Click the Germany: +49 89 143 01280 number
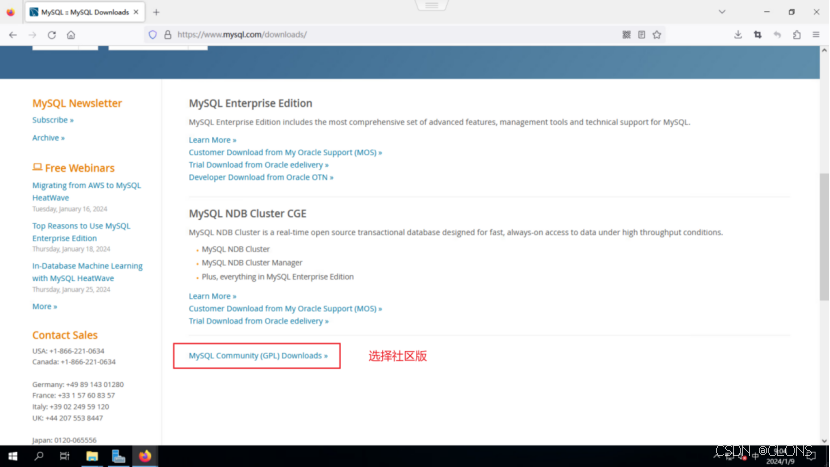This screenshot has height=467, width=830. coord(78,384)
